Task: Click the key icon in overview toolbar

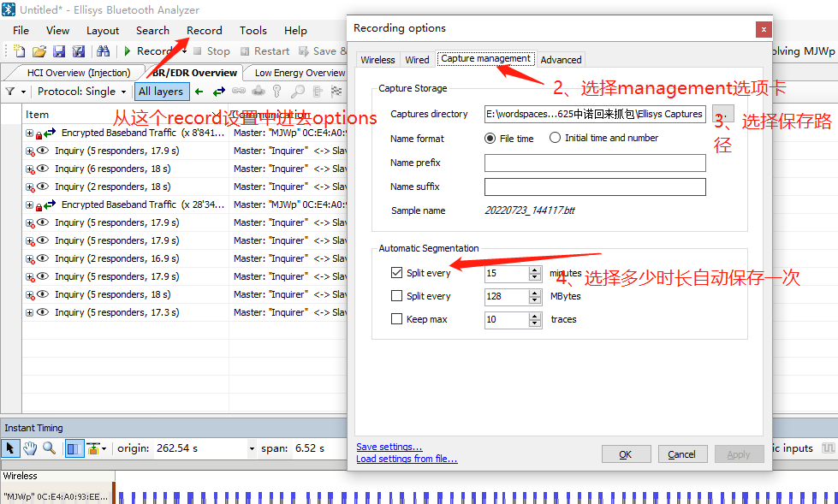Action: (x=276, y=92)
